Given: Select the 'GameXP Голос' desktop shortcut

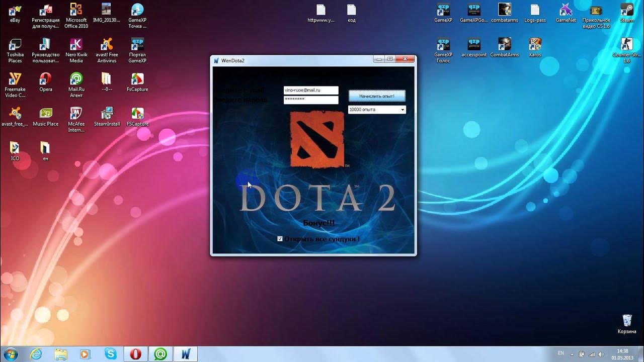Looking at the screenshot, I should tap(443, 50).
